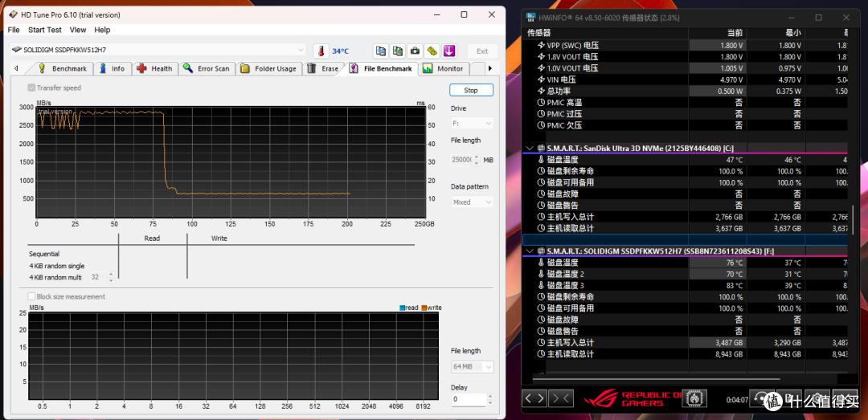Copy results as text using first toolbar icon

(380, 51)
